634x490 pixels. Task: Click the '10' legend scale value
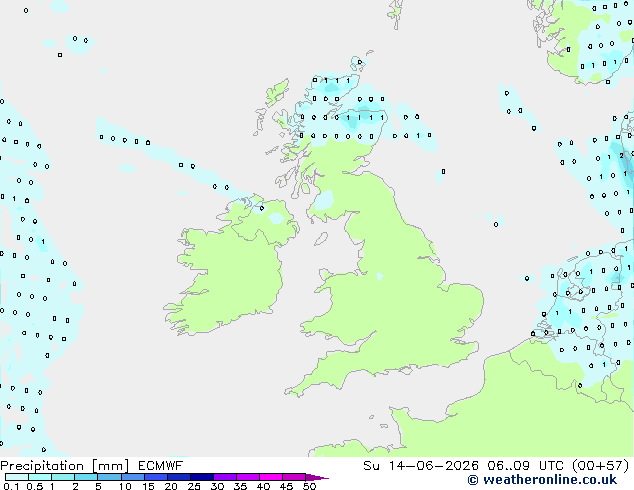125,486
